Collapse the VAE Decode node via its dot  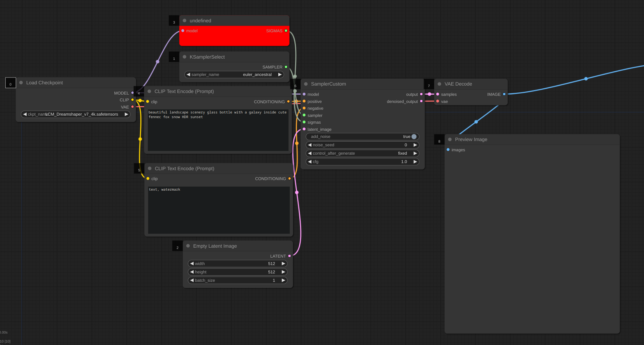pos(439,84)
